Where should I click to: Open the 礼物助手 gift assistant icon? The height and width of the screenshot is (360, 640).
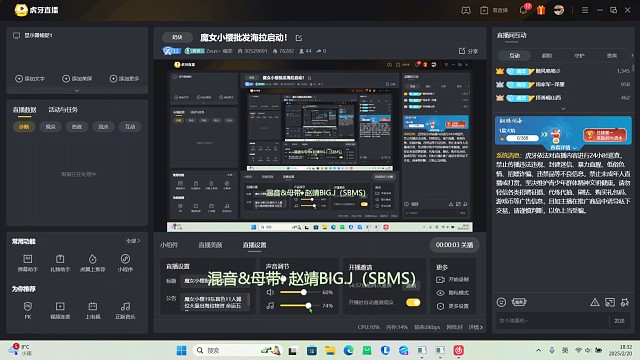(x=60, y=259)
